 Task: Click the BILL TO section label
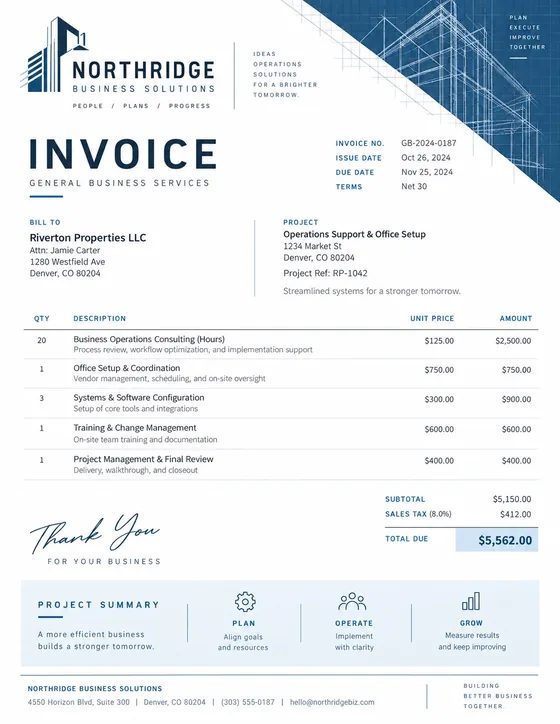(45, 222)
